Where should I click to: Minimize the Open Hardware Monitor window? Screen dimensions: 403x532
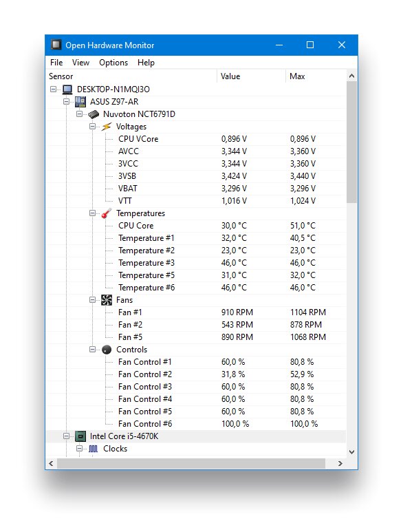click(279, 45)
